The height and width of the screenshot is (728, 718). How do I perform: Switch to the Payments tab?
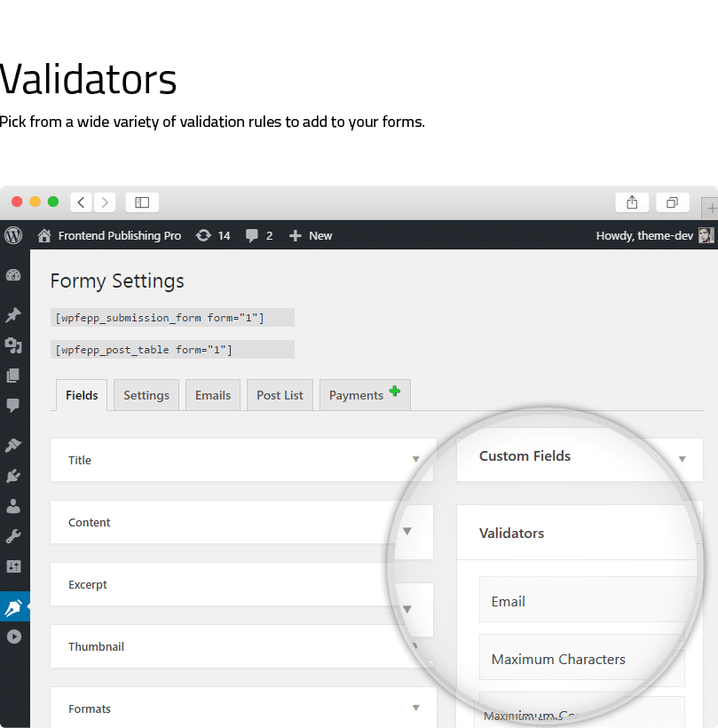tap(365, 395)
